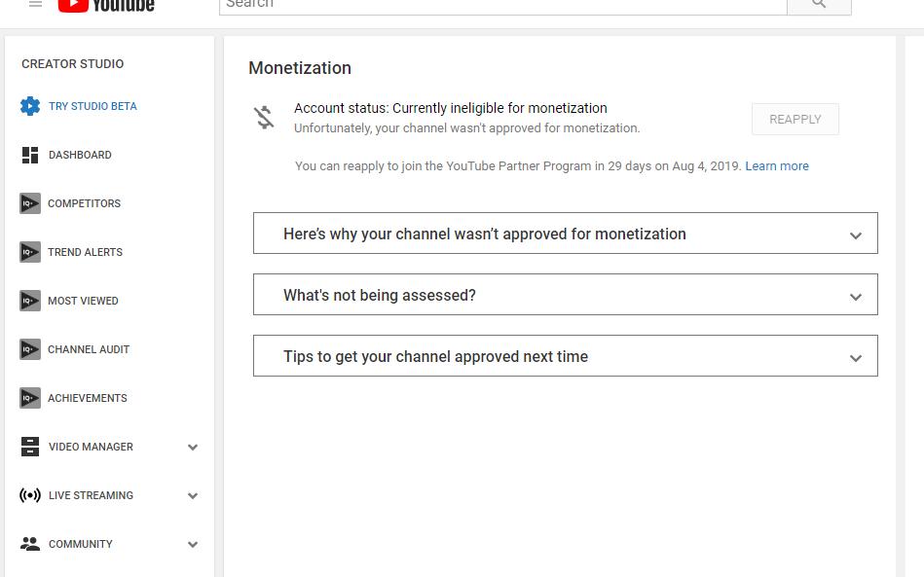Click the Most Viewed vidIQ icon
Viewport: 924px width, 577px height.
(x=30, y=301)
